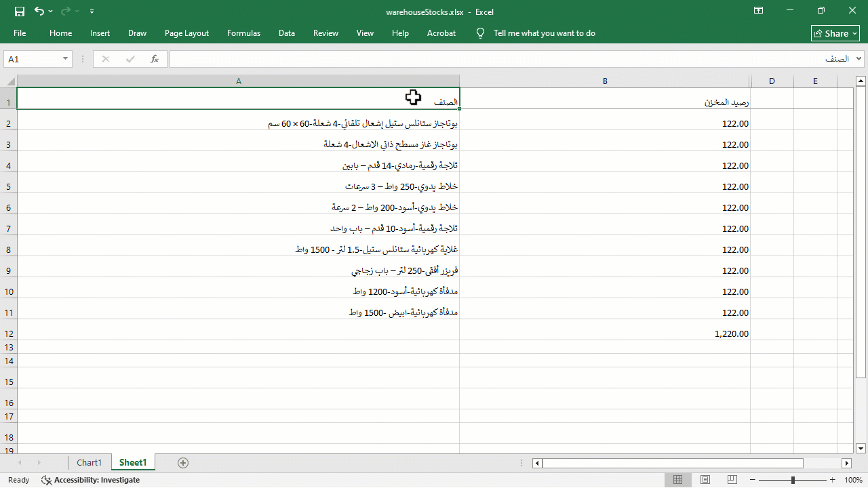This screenshot has height=488, width=868.
Task: Switch to Normal view in status bar
Action: (x=677, y=480)
